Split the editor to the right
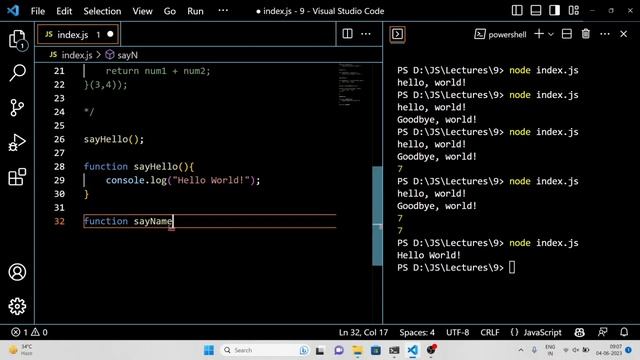The image size is (640, 360). pyautogui.click(x=347, y=34)
